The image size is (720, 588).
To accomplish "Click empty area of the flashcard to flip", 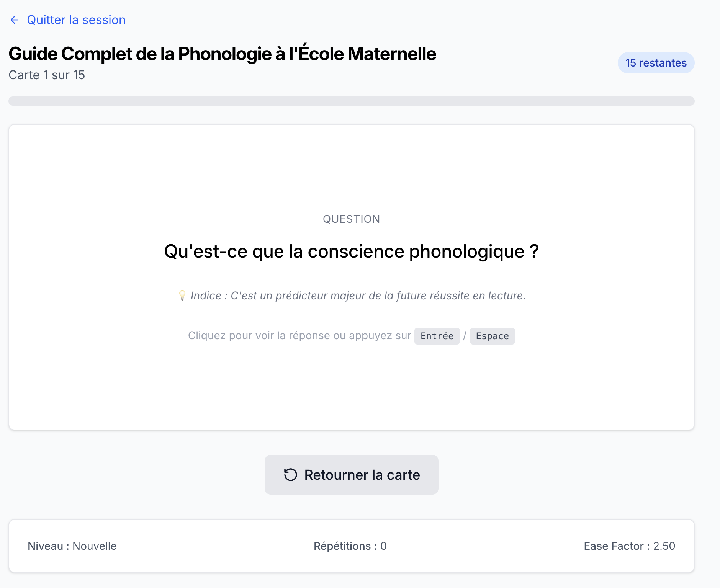I will click(351, 168).
